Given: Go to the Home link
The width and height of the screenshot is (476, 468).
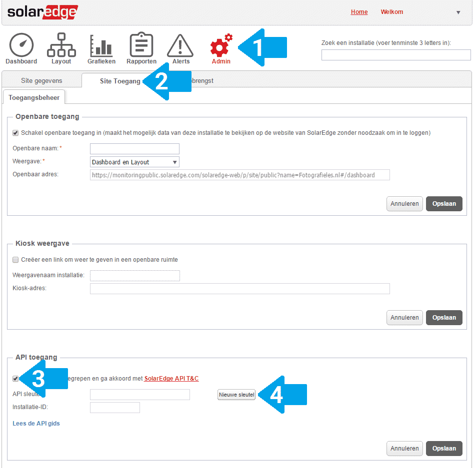Looking at the screenshot, I should click(359, 12).
